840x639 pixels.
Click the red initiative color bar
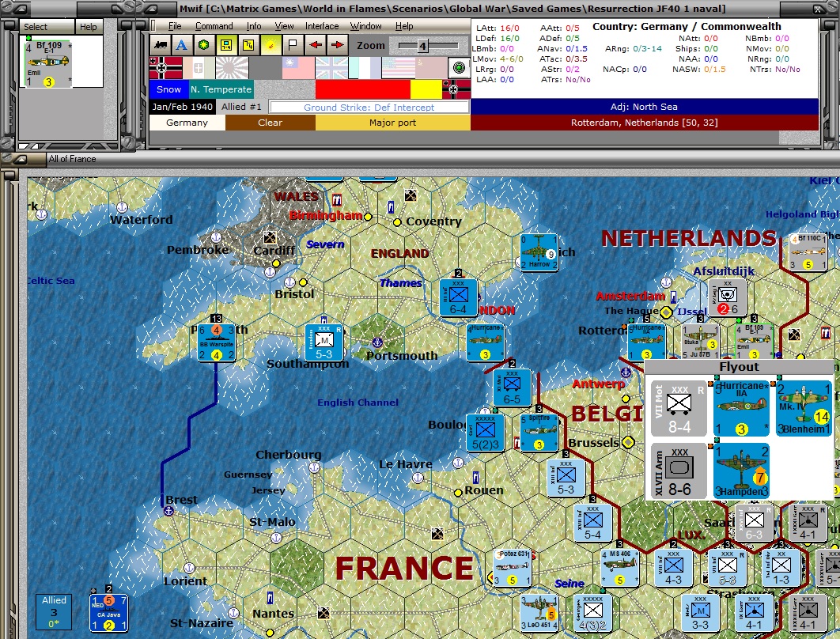(x=363, y=89)
